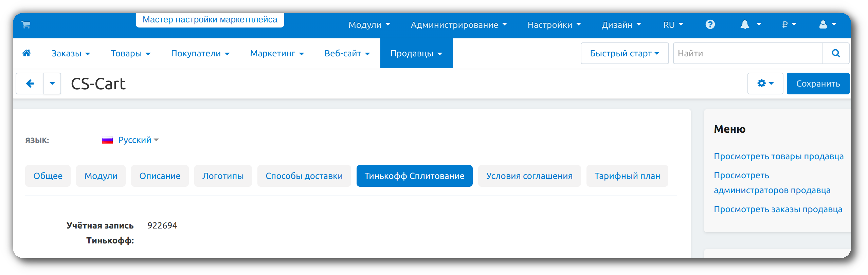Open the ruble currency selector
This screenshot has height=275, width=868.
coord(789,25)
